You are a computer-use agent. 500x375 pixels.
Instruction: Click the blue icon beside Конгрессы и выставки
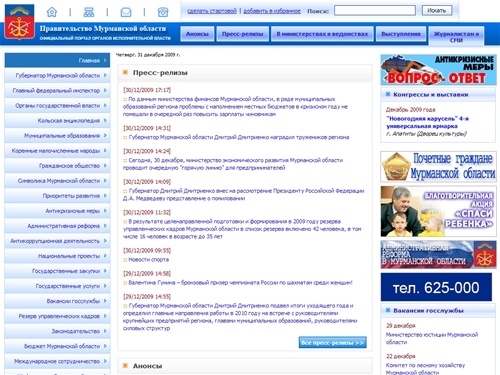click(x=388, y=94)
